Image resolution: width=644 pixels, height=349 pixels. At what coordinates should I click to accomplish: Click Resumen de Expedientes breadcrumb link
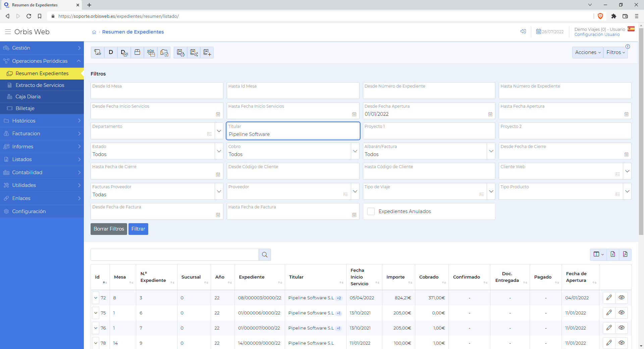click(133, 32)
